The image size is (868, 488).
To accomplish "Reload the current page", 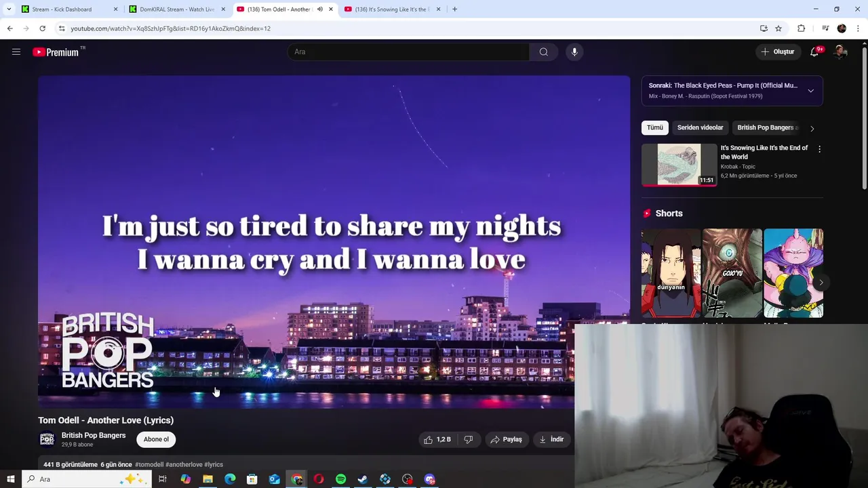I will click(42, 28).
